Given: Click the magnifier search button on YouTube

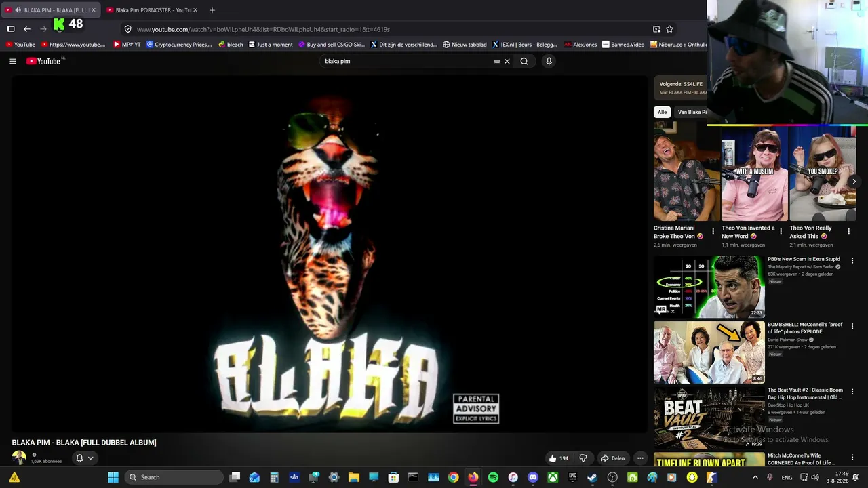Looking at the screenshot, I should pos(524,61).
